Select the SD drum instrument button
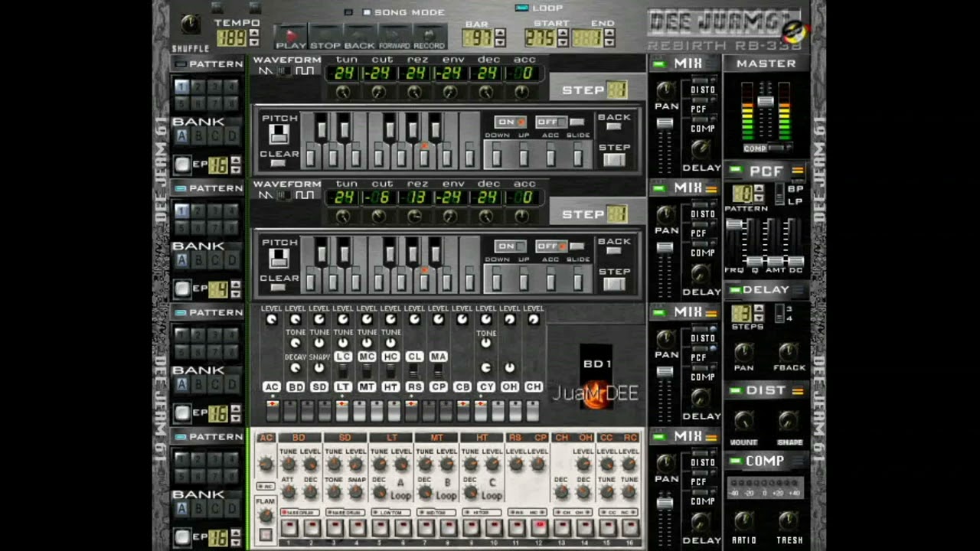 [319, 387]
